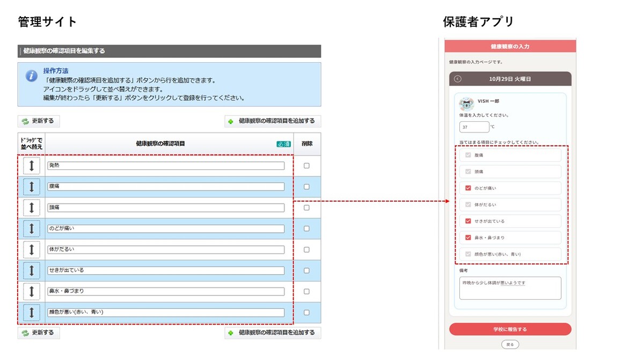Click the body temperature input showing 37

click(474, 127)
